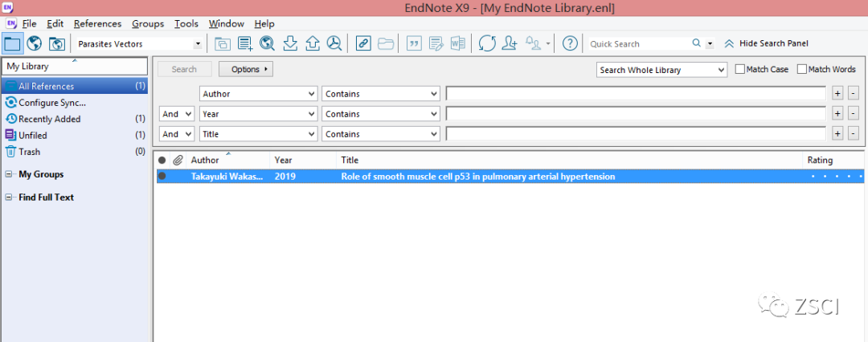This screenshot has width=868, height=342.
Task: Add search row with plus in Title row
Action: point(838,134)
